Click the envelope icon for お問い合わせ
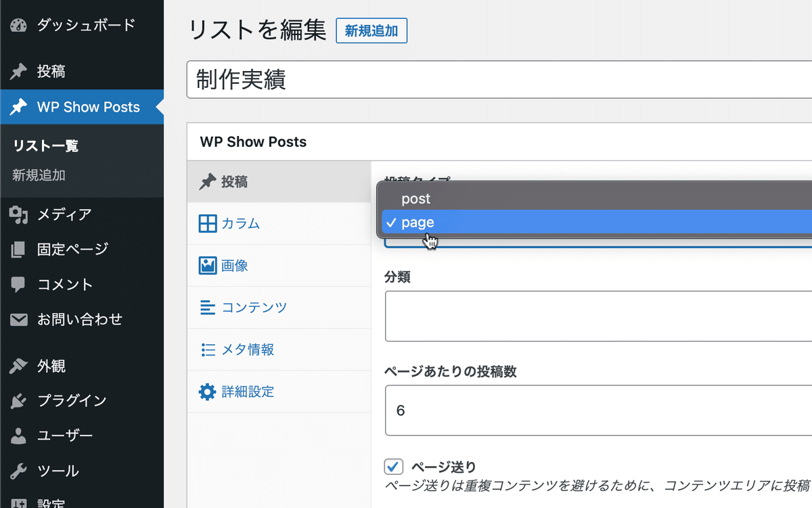Viewport: 812px width, 508px height. [18, 319]
